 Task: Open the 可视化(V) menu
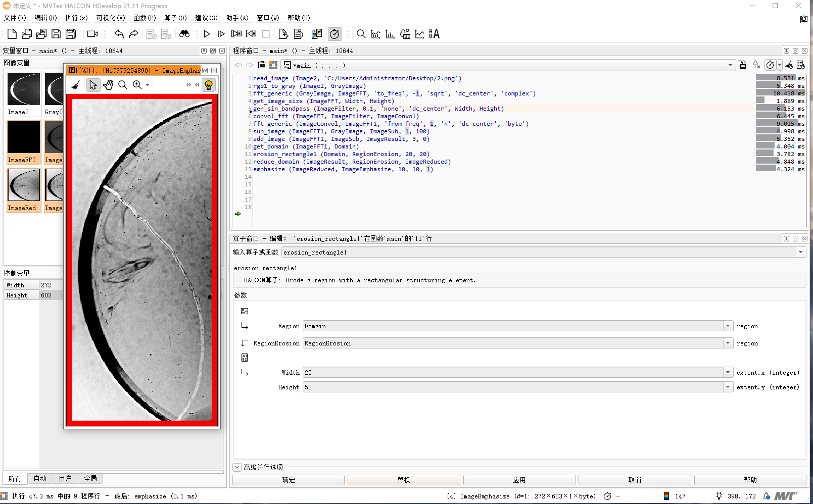(111, 18)
